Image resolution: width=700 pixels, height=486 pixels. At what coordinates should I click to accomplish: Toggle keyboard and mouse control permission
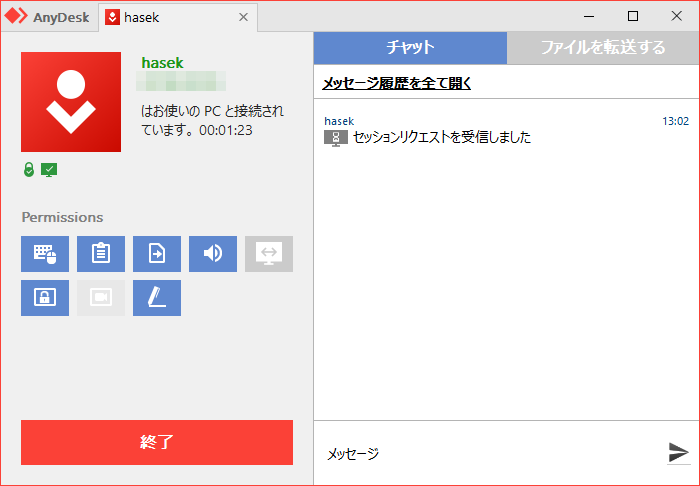[x=45, y=254]
